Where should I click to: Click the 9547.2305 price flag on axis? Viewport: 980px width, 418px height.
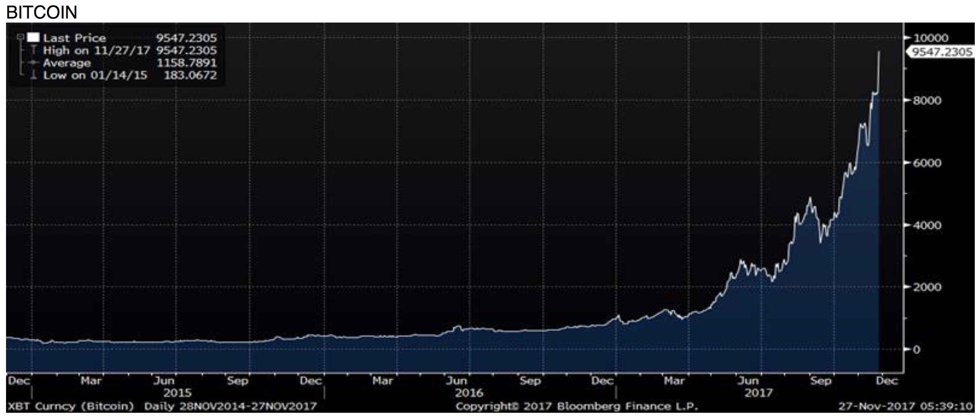point(942,52)
